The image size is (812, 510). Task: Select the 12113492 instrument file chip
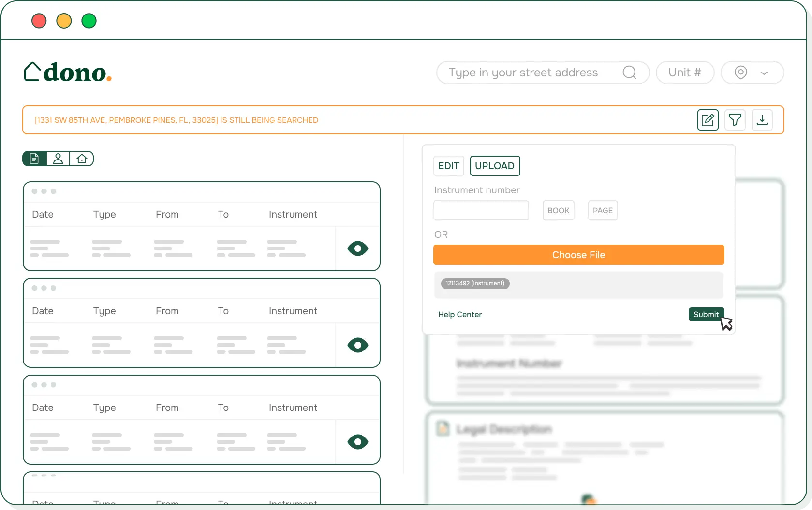[x=474, y=283]
